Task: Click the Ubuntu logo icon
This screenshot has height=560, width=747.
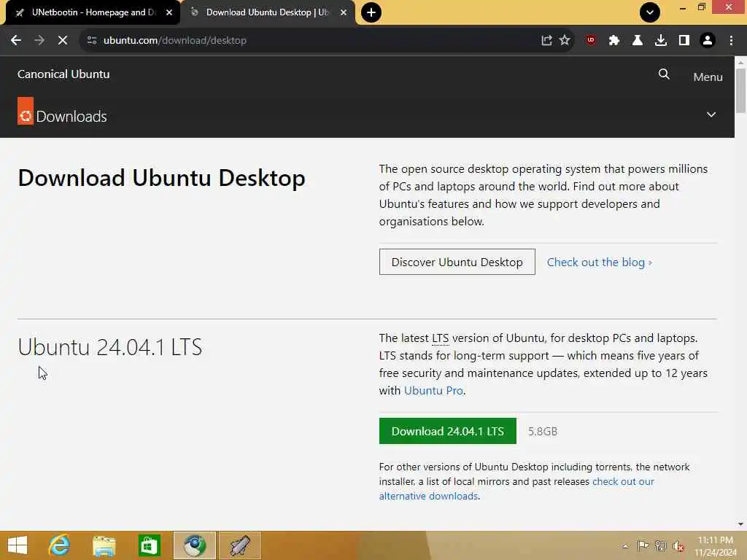Action: coord(26,111)
